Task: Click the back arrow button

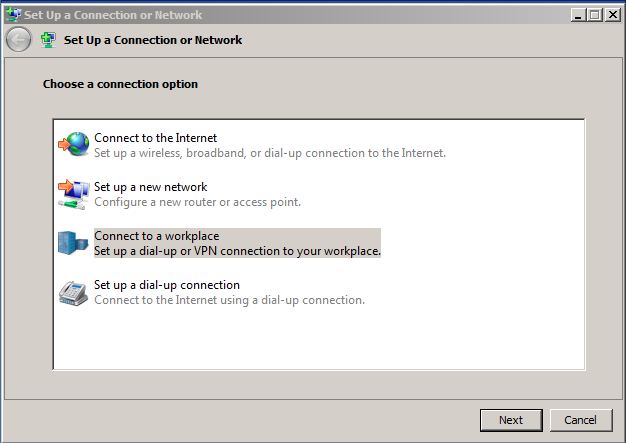Action: 17,40
